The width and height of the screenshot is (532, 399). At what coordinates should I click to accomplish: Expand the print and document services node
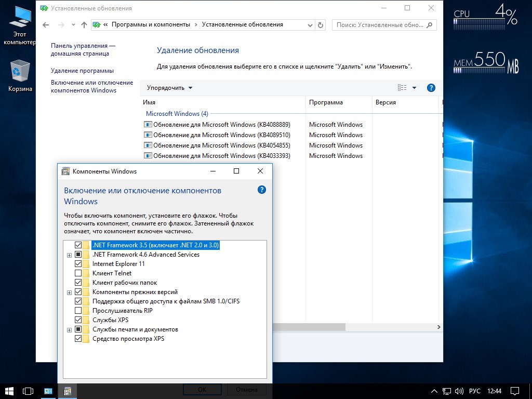69,329
